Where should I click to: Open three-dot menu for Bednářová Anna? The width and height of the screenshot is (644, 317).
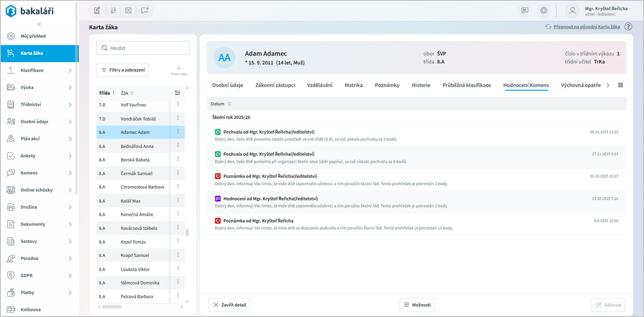(178, 146)
